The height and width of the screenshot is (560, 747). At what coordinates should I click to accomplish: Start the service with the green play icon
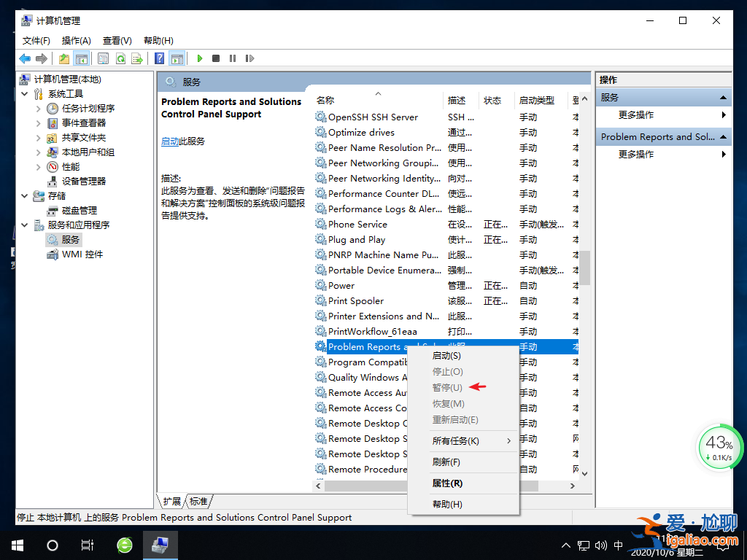click(x=199, y=58)
